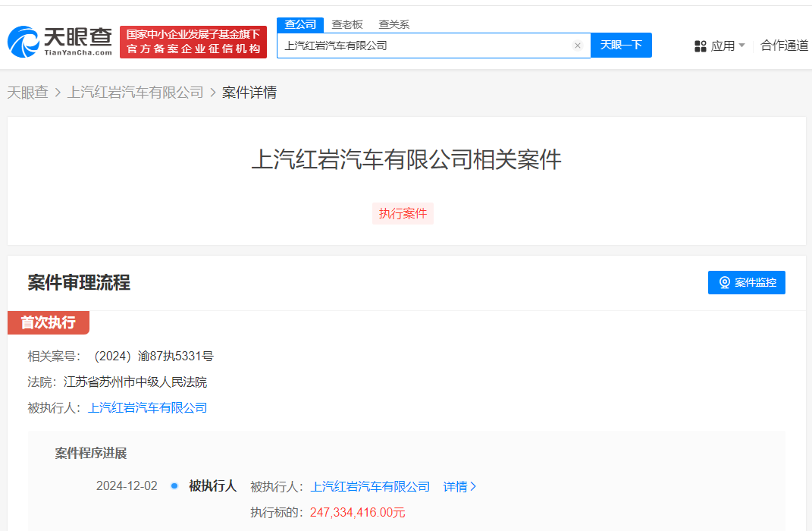Image resolution: width=812 pixels, height=531 pixels.
Task: Click the 执行案件 tag
Action: pos(403,214)
